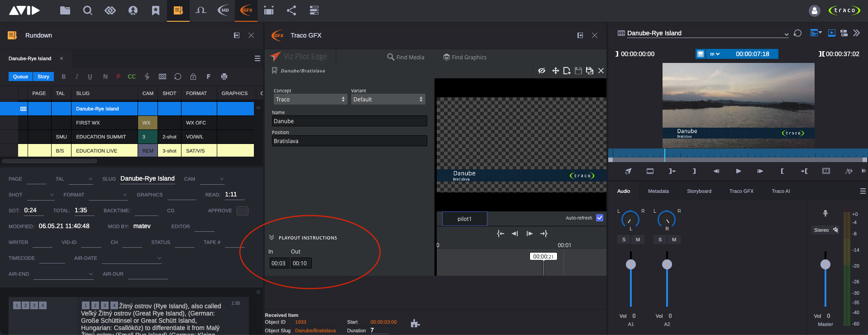Click the Find Media button
868x335 pixels.
[406, 57]
